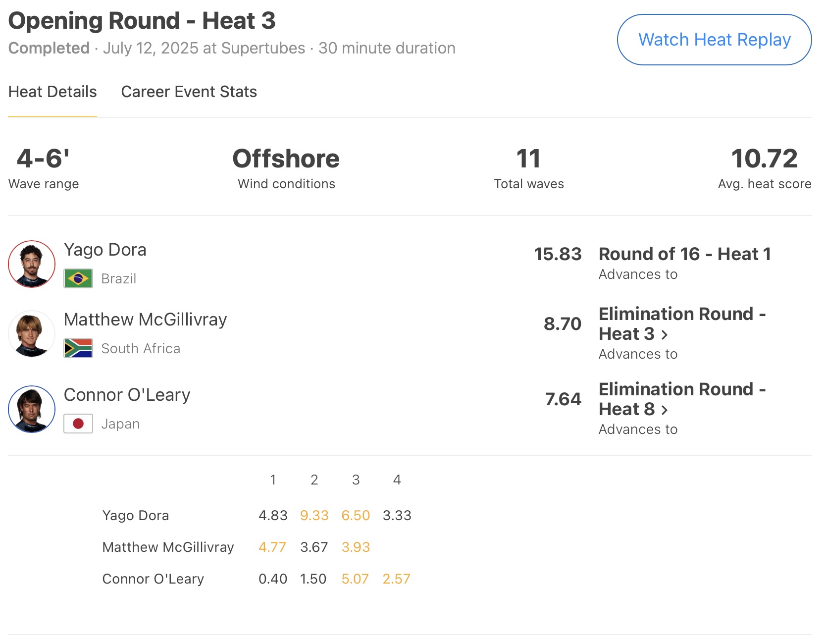Image resolution: width=826 pixels, height=644 pixels.
Task: Click Yago Dora's 9.33 wave score
Action: click(314, 516)
